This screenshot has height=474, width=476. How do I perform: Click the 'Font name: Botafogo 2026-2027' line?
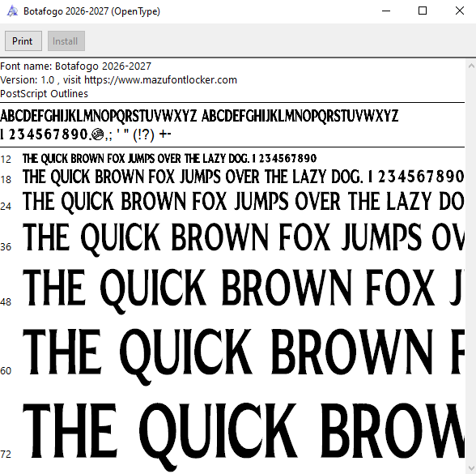(75, 66)
